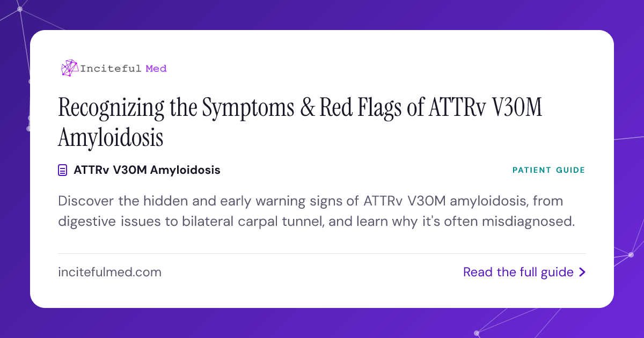Visit the incitefulmed.com link
The width and height of the screenshot is (644, 338).
(109, 272)
